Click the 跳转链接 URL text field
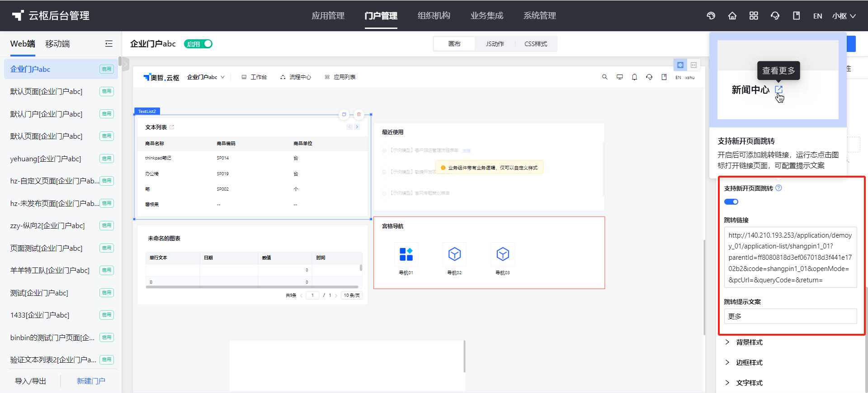This screenshot has width=868, height=393. click(x=790, y=257)
